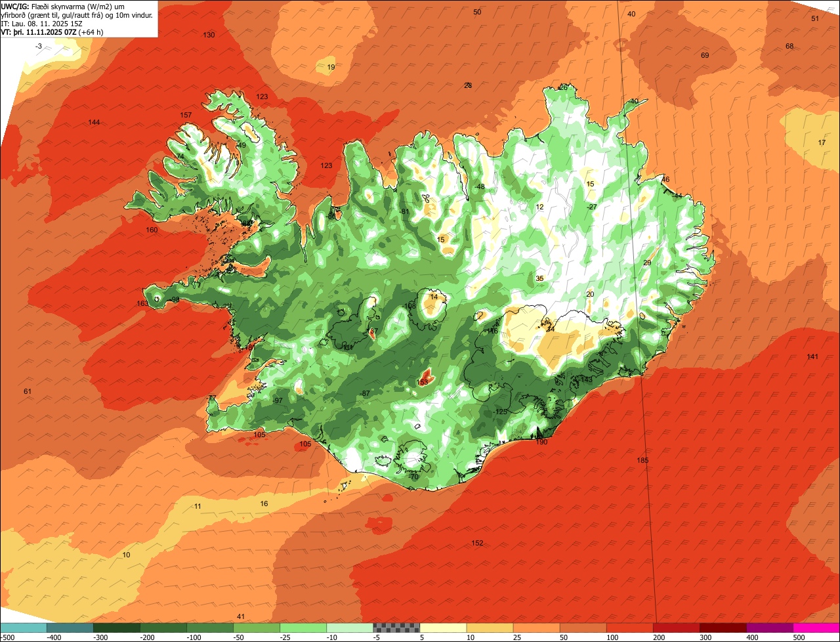Viewport: 840px width, 642px height.
Task: Click the map value 68 near the top right
Action: tap(789, 47)
